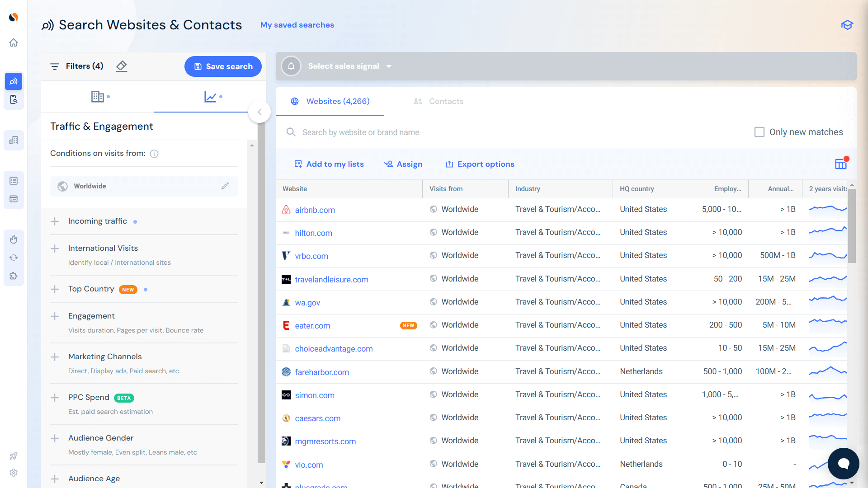Sort by Industry column header
The image size is (868, 488).
(528, 189)
